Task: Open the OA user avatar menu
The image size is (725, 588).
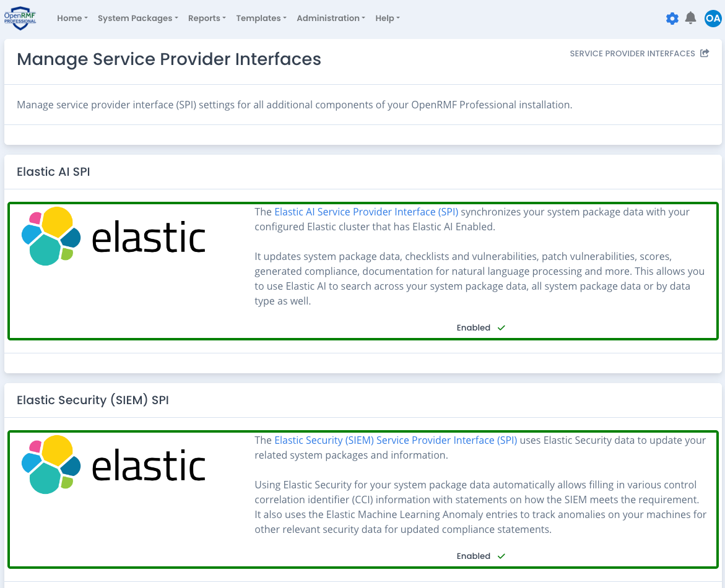Action: pyautogui.click(x=713, y=19)
